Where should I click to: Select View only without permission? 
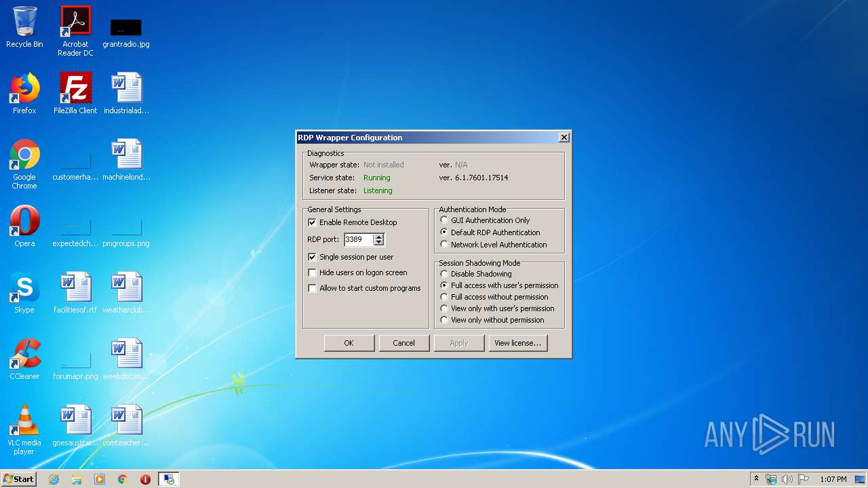tap(492, 320)
